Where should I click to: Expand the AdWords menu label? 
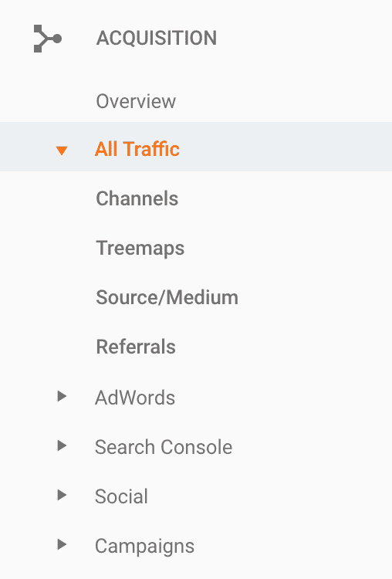pos(135,398)
